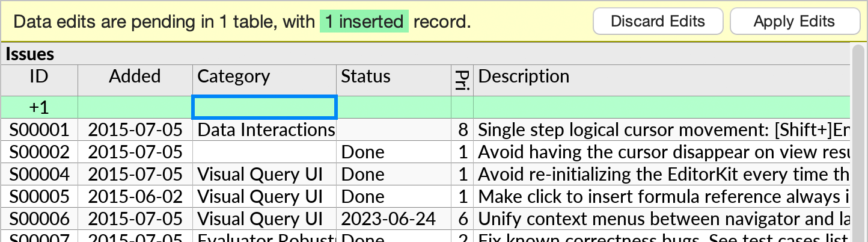Image resolution: width=868 pixels, height=242 pixels.
Task: Click the Done status of S00002
Action: [x=394, y=152]
